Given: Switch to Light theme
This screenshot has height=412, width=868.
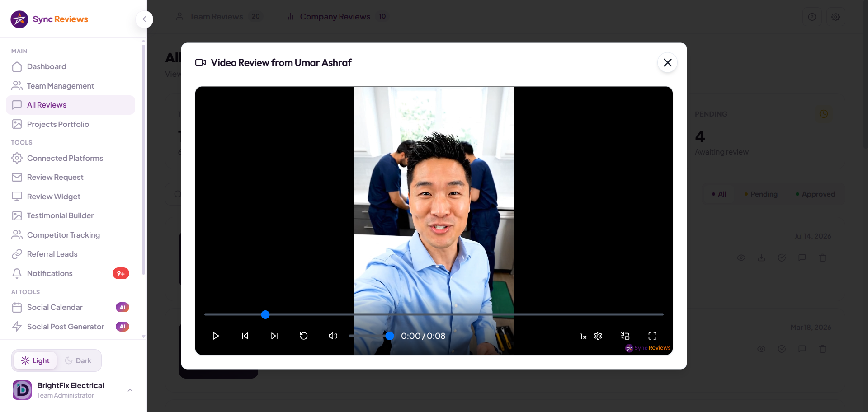Looking at the screenshot, I should click(x=35, y=360).
